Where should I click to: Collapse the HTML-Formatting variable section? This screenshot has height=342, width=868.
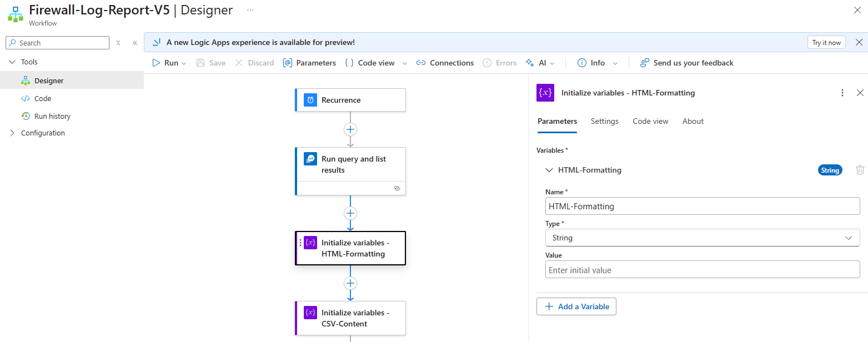coord(549,170)
